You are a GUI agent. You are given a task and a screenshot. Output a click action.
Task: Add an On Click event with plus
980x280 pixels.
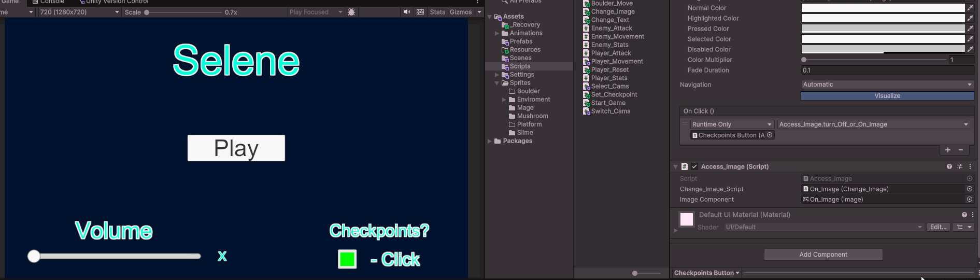(948, 150)
